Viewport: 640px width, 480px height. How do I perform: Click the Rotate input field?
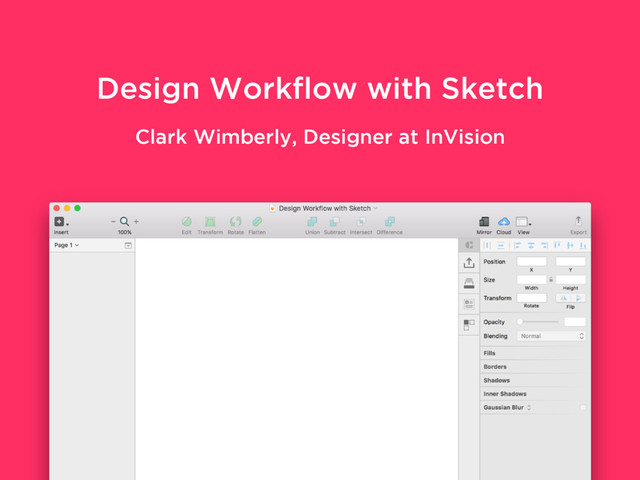[531, 298]
